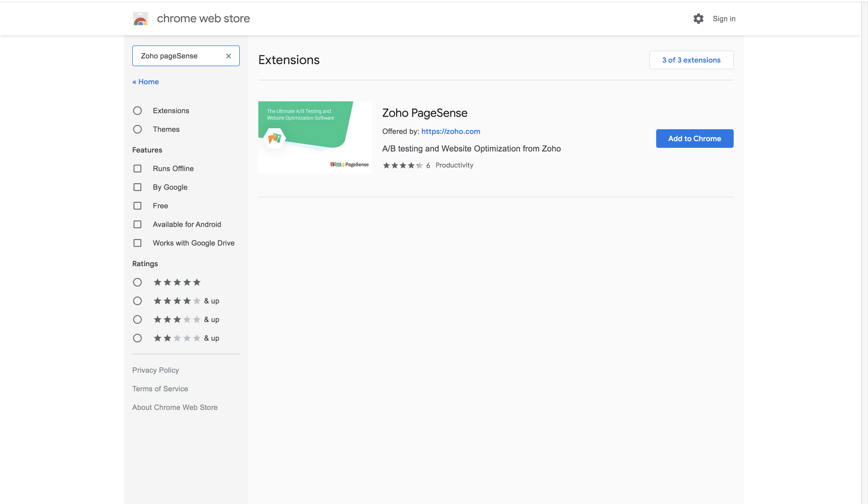Enable the Runs Offline checkbox
The height and width of the screenshot is (504, 868).
(x=137, y=169)
